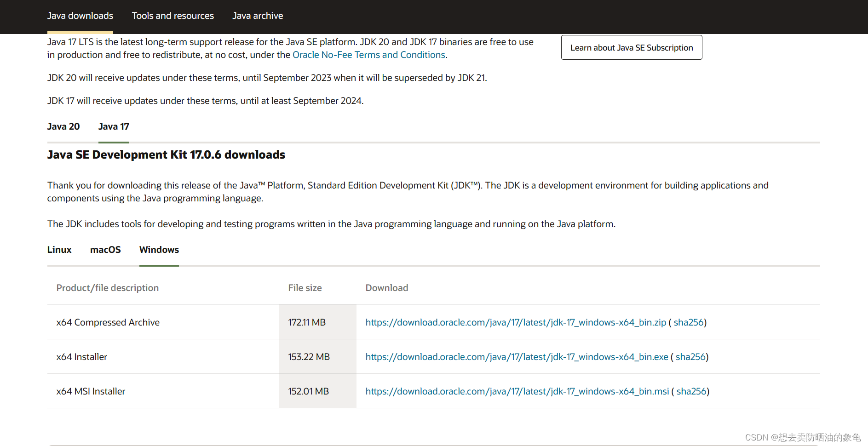The height and width of the screenshot is (446, 868).
Task: Click the x64 MSI Installer description cell
Action: click(163, 391)
